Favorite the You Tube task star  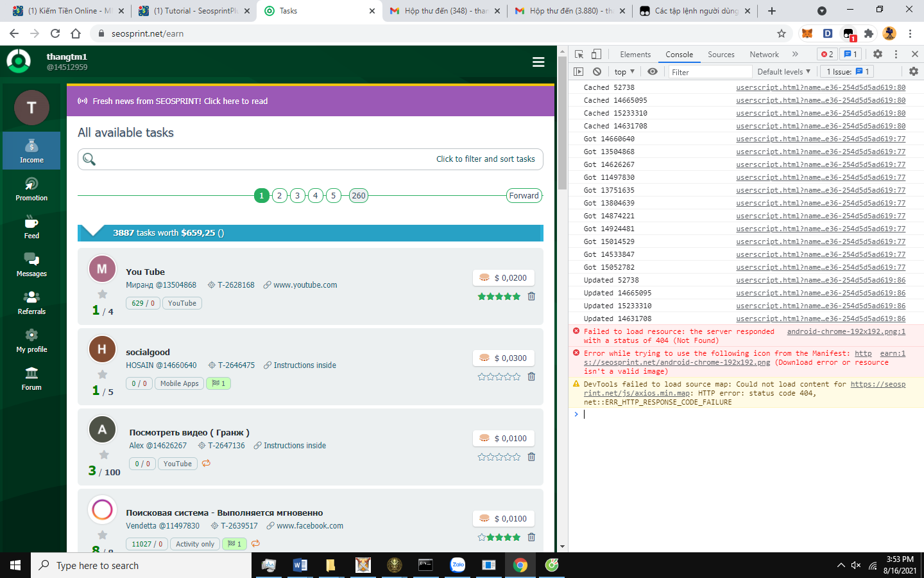[102, 294]
